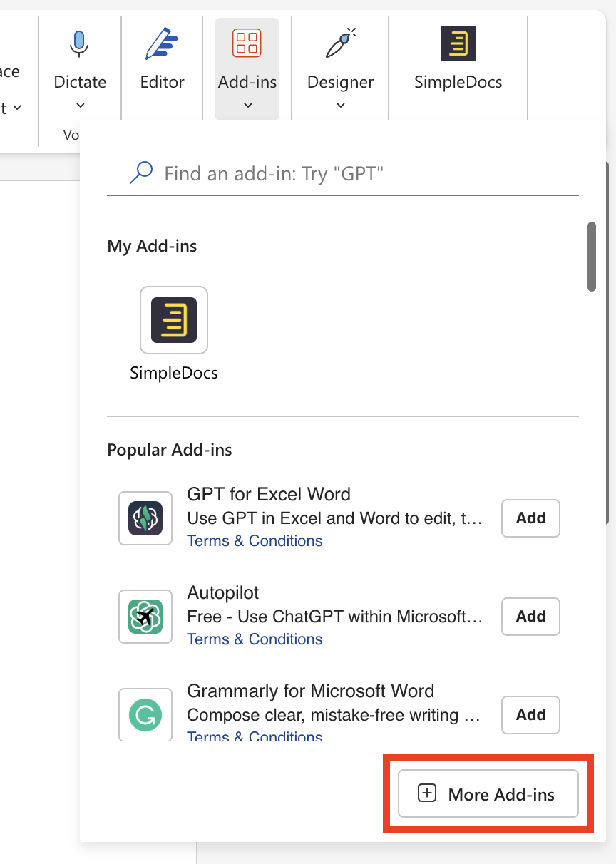
Task: Click the Popular Add-ins heading
Action: (170, 450)
